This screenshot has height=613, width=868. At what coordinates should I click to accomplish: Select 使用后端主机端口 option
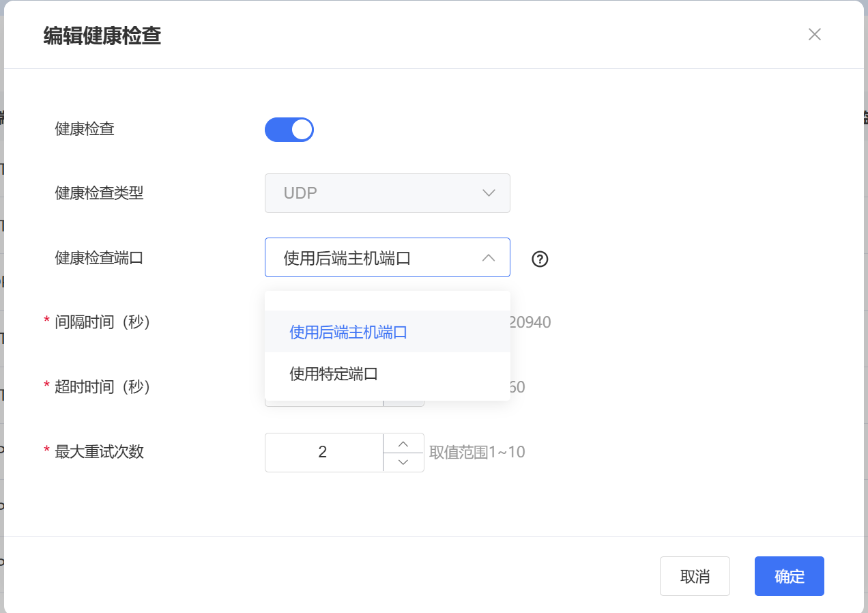[x=388, y=332]
